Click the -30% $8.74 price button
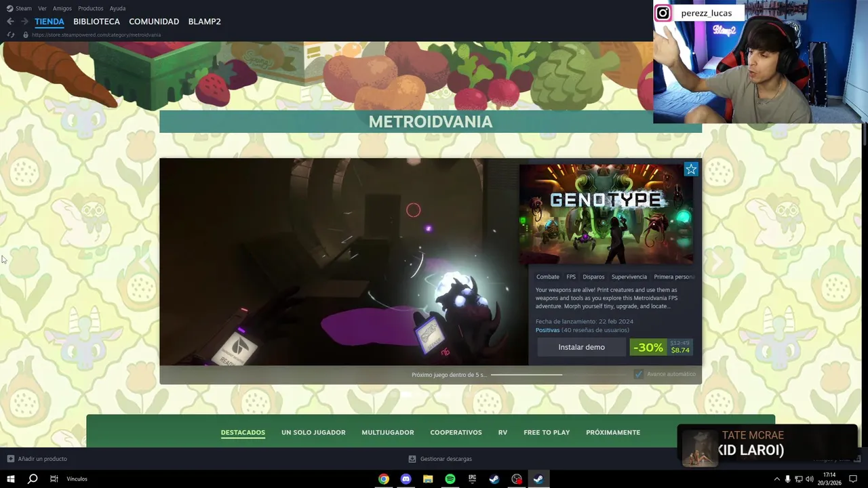The width and height of the screenshot is (868, 488). [661, 347]
